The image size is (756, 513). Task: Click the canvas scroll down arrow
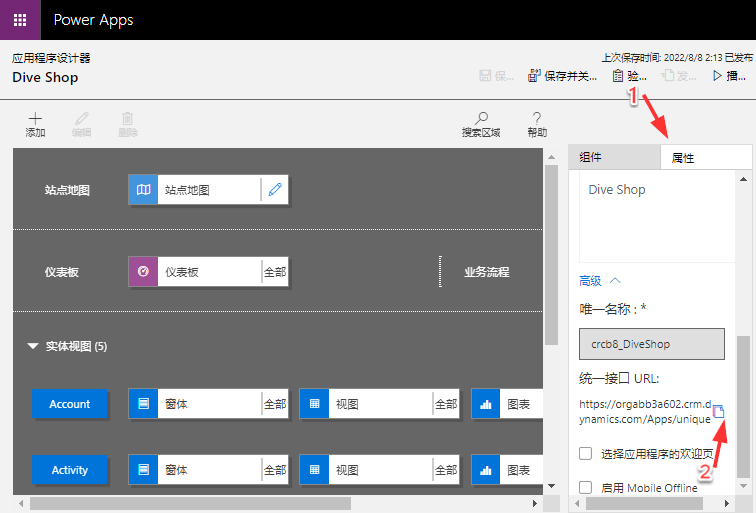click(x=552, y=486)
